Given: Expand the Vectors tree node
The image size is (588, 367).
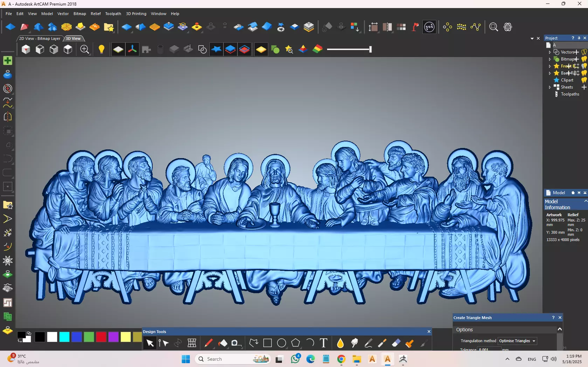Looking at the screenshot, I should tap(550, 52).
